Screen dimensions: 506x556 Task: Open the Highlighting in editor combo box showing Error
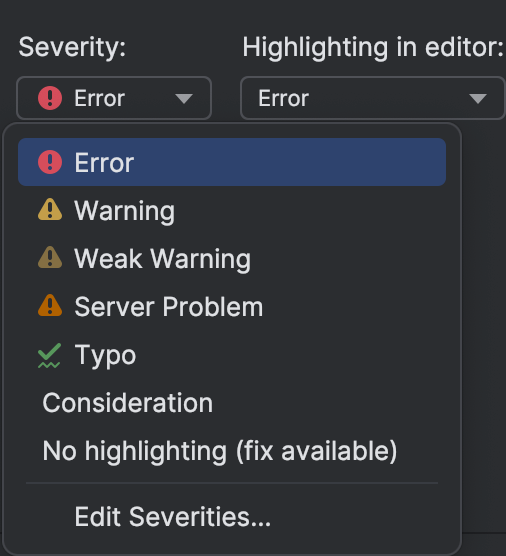[x=372, y=98]
